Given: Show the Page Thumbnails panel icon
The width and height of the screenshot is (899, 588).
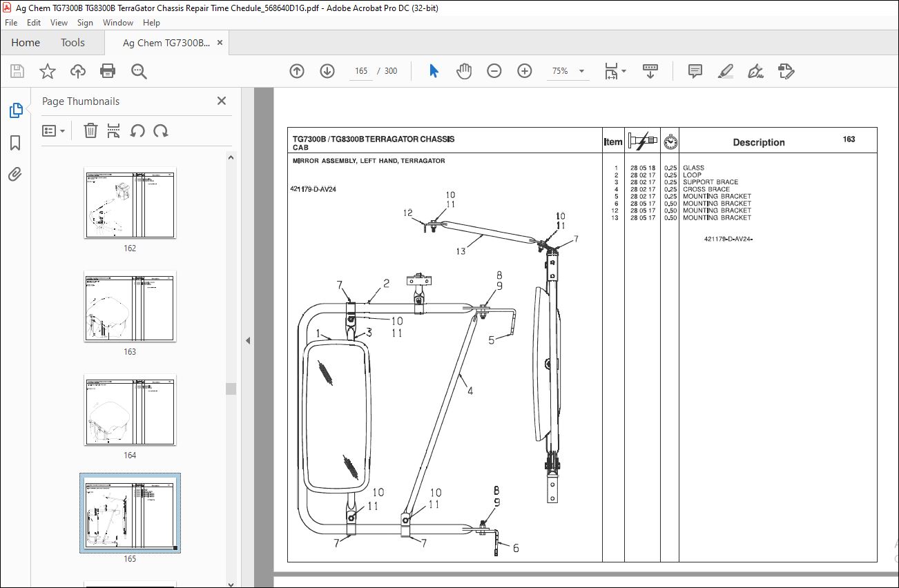Looking at the screenshot, I should pos(15,110).
